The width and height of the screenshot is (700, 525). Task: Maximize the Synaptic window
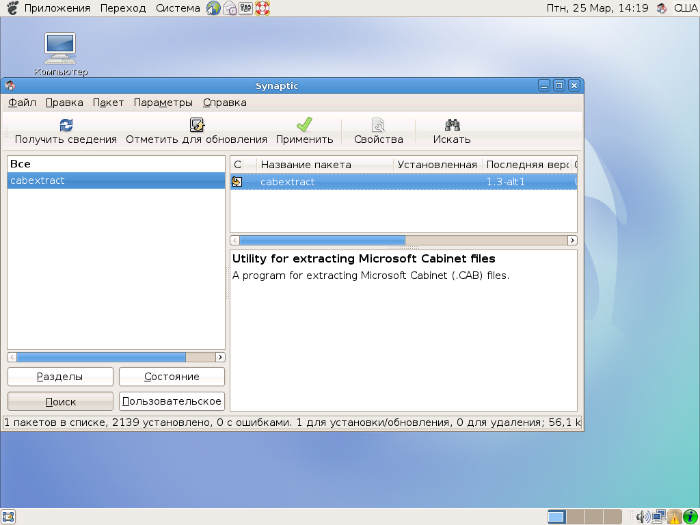[559, 86]
